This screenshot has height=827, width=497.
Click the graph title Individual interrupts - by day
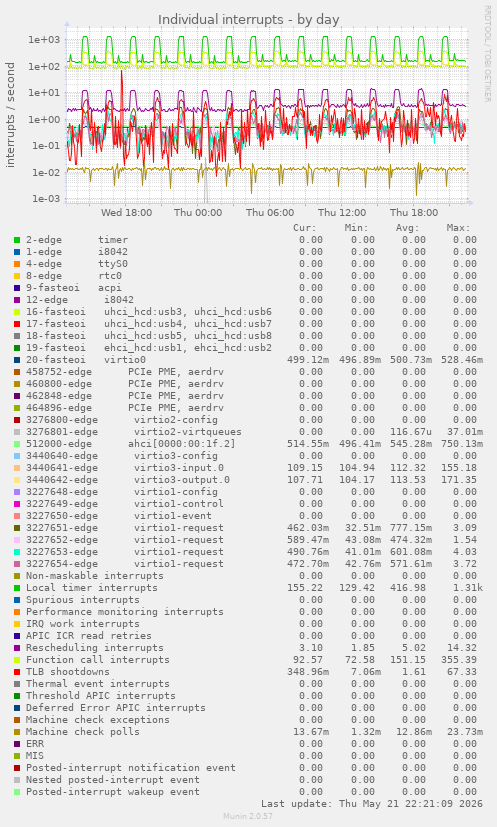[248, 20]
